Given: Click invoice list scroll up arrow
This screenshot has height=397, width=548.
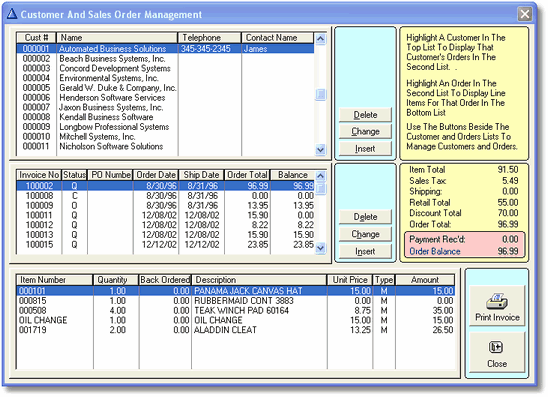Looking at the screenshot, I should pyautogui.click(x=320, y=175).
